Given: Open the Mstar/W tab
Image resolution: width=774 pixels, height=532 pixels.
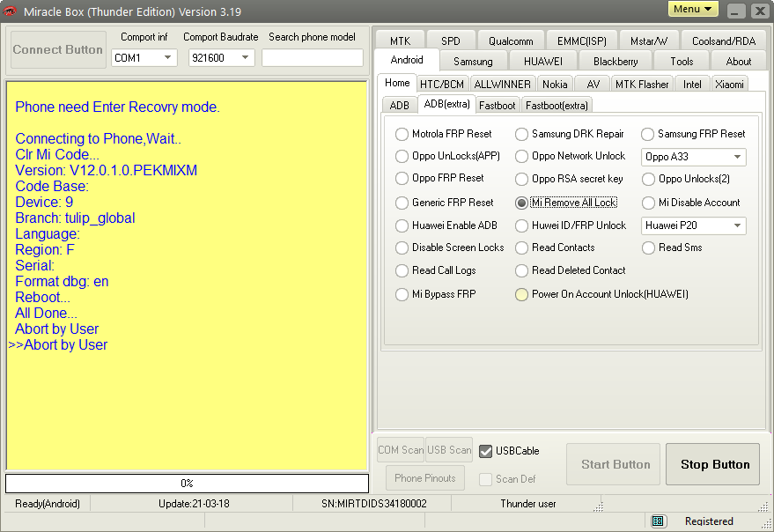Looking at the screenshot, I should click(649, 41).
